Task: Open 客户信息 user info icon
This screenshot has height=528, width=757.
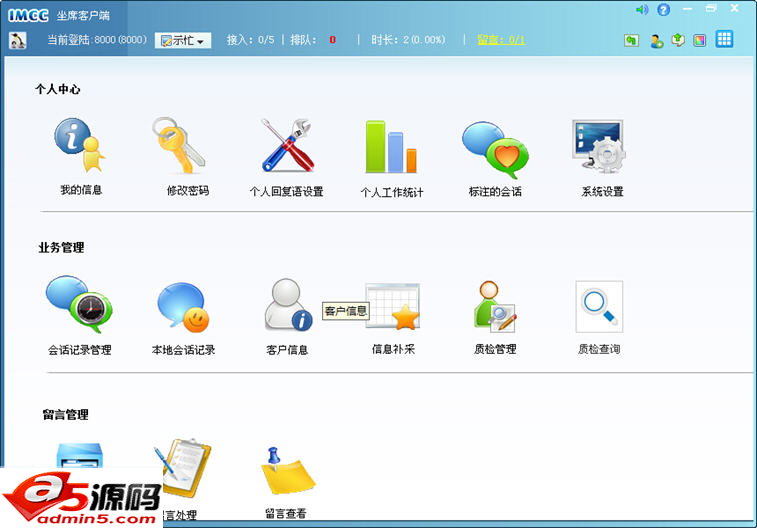Action: (288, 305)
